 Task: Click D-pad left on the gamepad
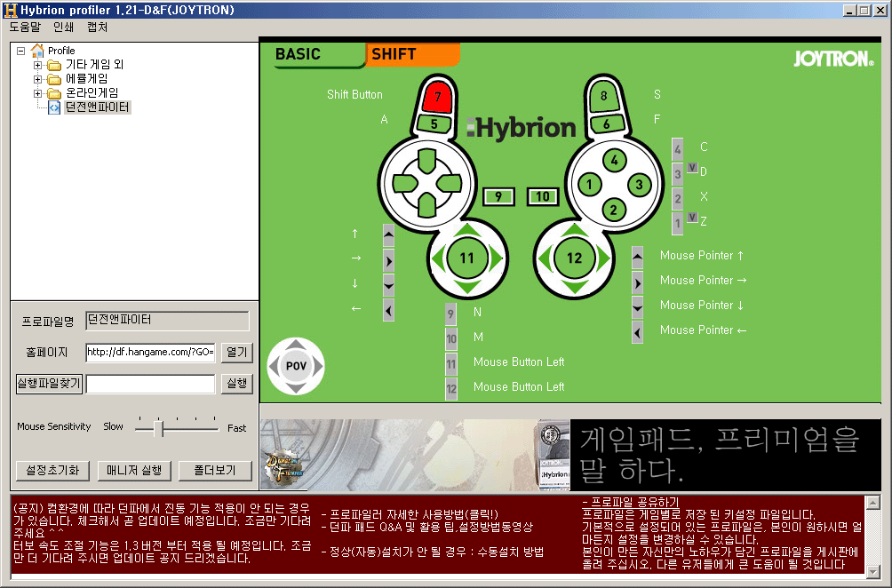tap(404, 183)
